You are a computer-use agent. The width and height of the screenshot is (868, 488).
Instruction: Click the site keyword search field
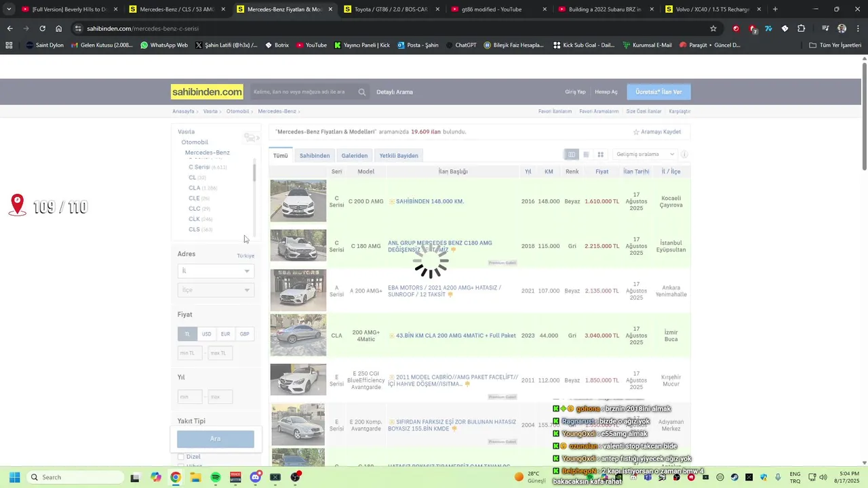click(x=302, y=92)
